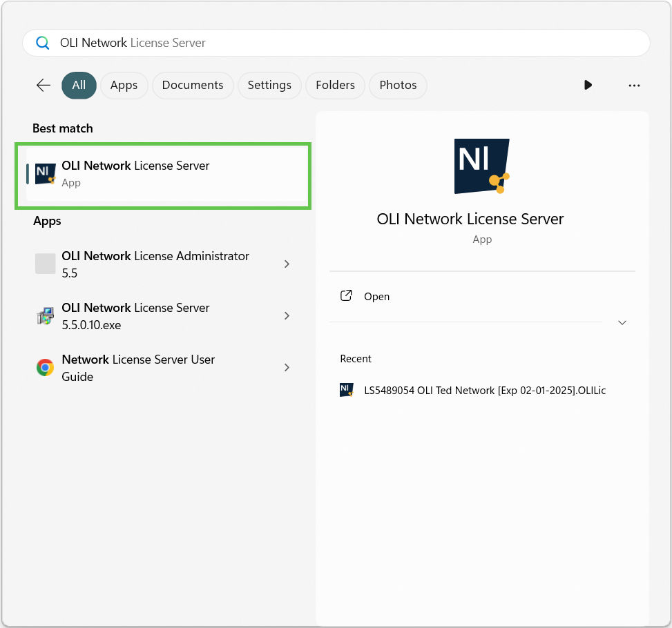Open OLI Network License Administrator 5.5 result
Screen dimensions: 672x628
(x=163, y=264)
